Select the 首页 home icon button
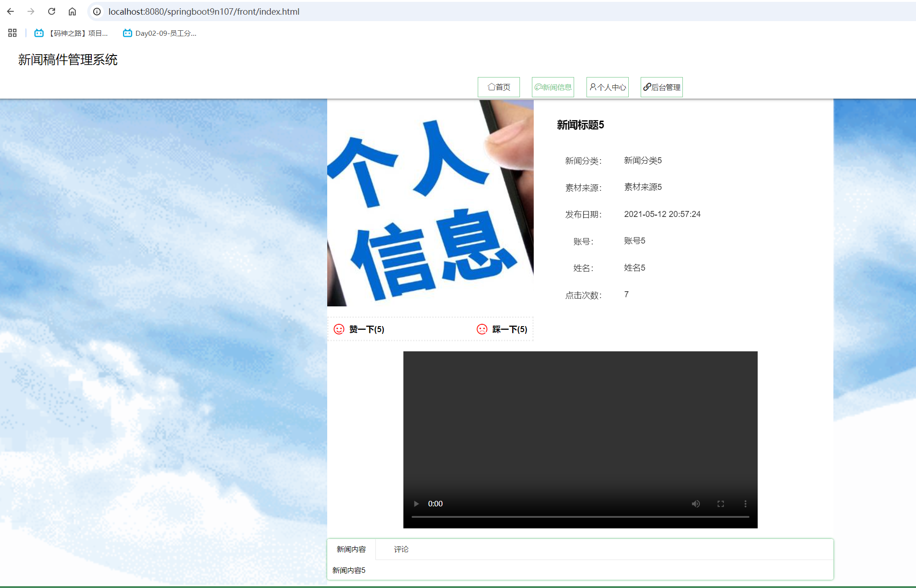This screenshot has height=588, width=916. click(x=499, y=87)
